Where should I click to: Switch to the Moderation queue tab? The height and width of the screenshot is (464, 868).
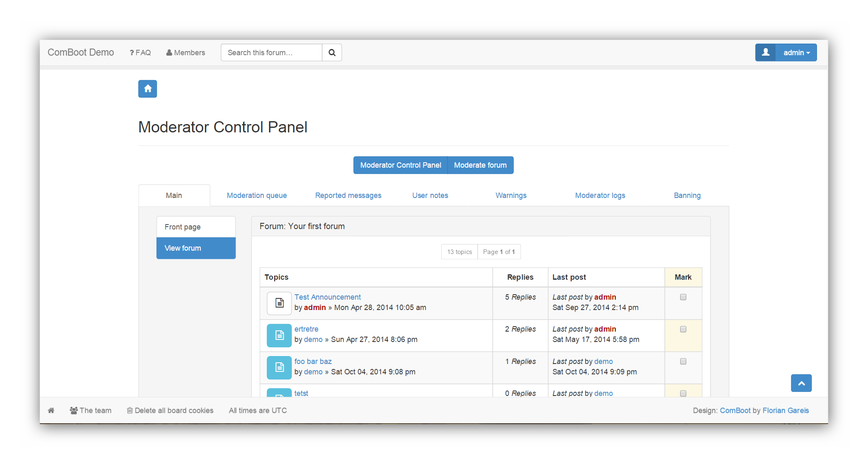pyautogui.click(x=257, y=195)
